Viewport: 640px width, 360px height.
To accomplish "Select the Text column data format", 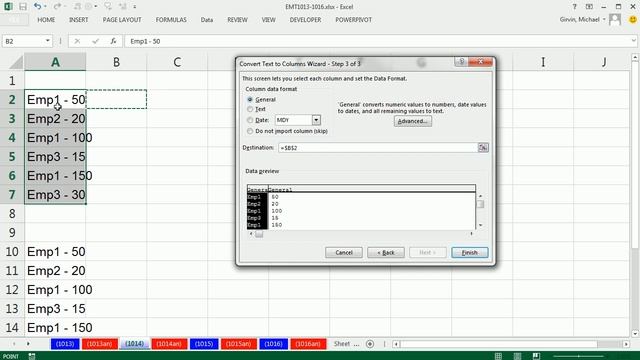I will [250, 109].
